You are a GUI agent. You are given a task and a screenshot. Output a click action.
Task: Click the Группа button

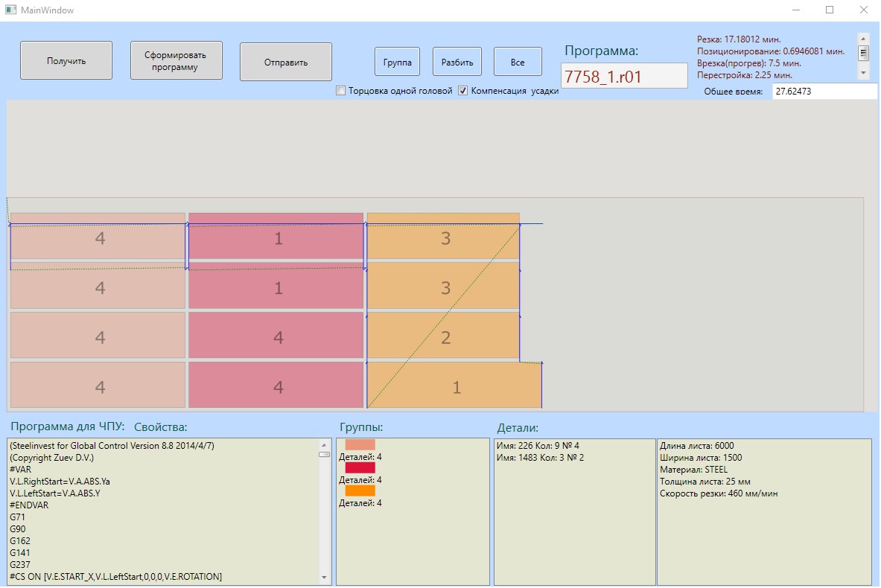pos(397,62)
